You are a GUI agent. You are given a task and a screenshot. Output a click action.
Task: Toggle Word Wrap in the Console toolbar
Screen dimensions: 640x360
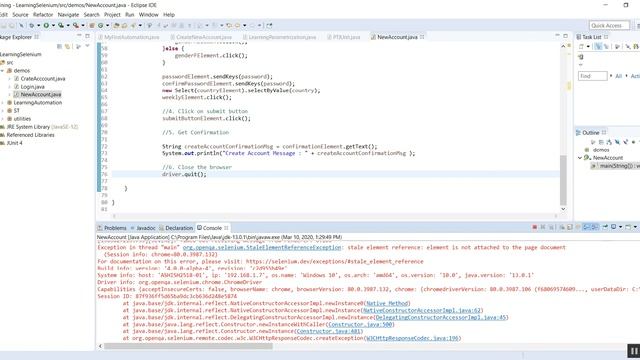tap(578, 227)
